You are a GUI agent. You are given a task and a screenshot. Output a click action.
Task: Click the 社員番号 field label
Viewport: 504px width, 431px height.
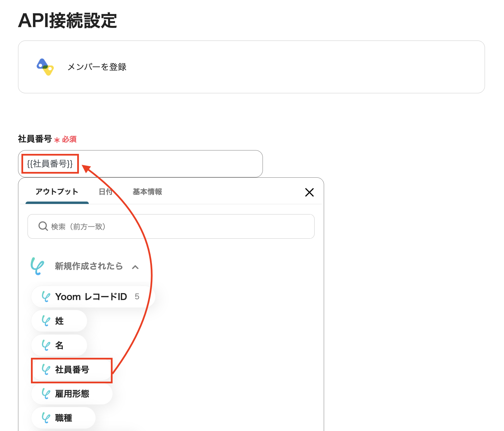point(35,139)
